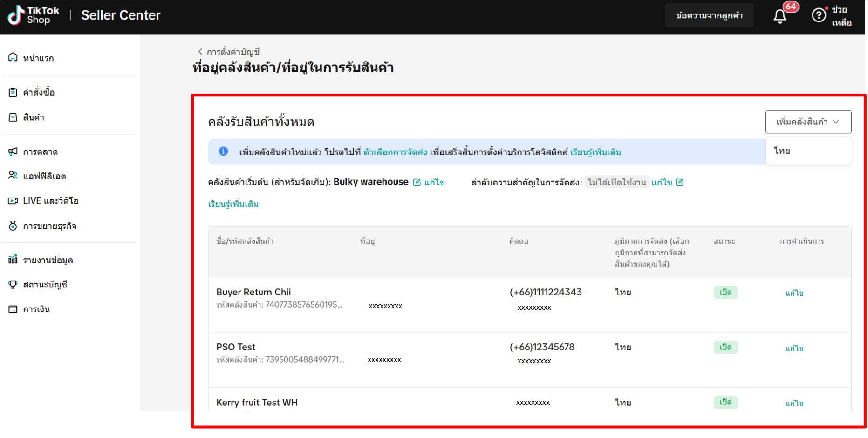This screenshot has width=868, height=438.
Task: Click the เรียนรู้เพิ่มเติม link below default warehouse
Action: (233, 204)
